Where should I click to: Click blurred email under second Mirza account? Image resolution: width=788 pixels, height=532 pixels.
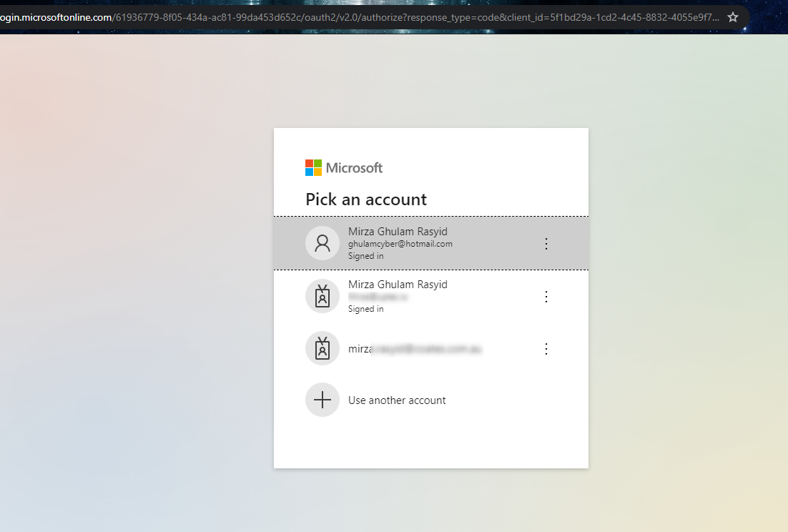click(378, 297)
